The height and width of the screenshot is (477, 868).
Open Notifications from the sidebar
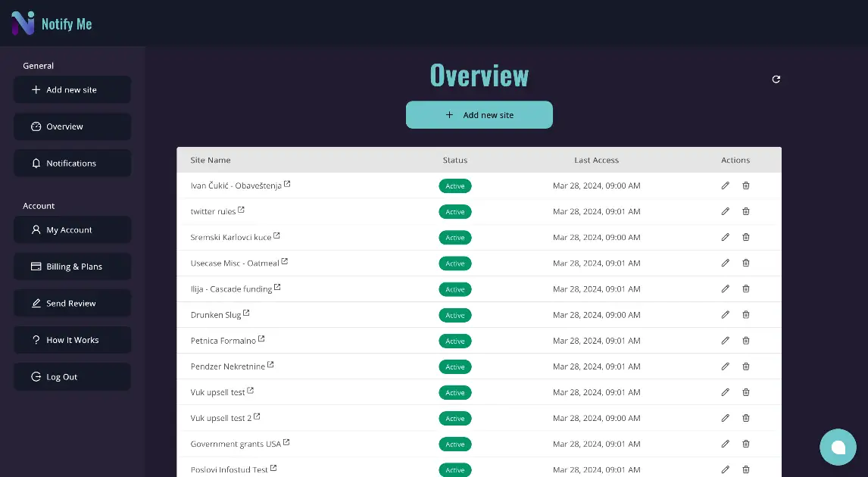click(72, 163)
